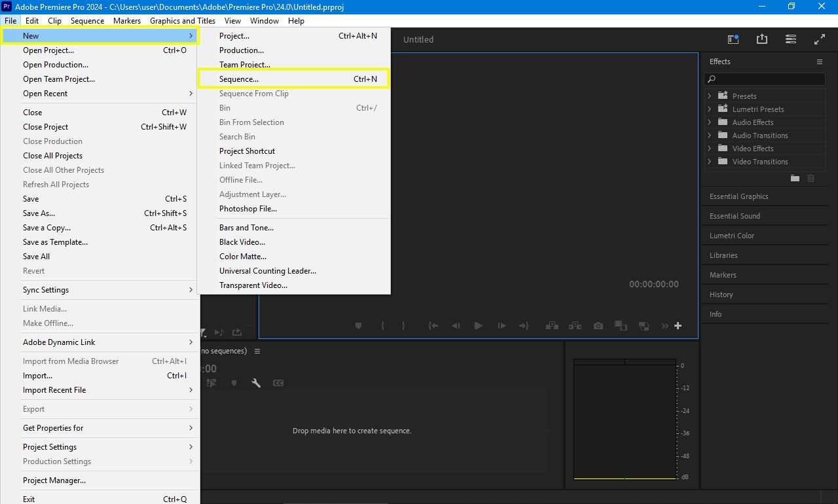The height and width of the screenshot is (504, 838).
Task: Click the Export Frame camera icon
Action: pyautogui.click(x=598, y=325)
